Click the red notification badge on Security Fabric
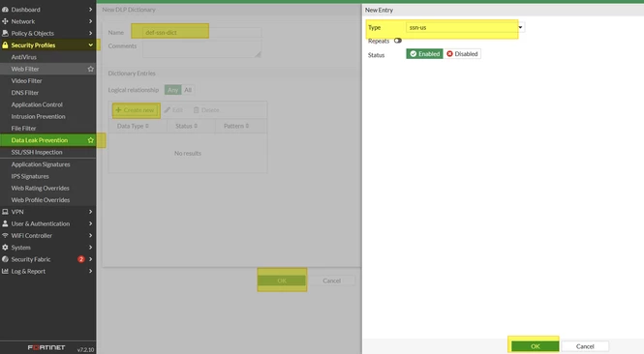Viewport: 644px width, 354px height. (81, 259)
